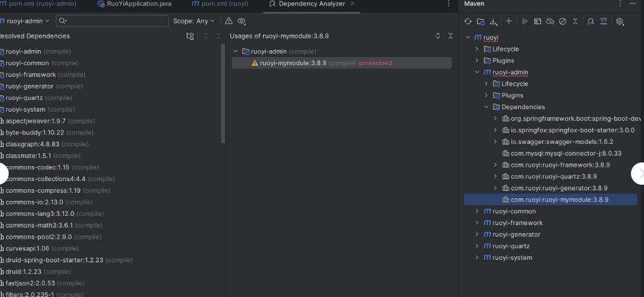This screenshot has height=297, width=644.
Task: Open ruoyi-admin module dropdown
Action: (x=25, y=21)
